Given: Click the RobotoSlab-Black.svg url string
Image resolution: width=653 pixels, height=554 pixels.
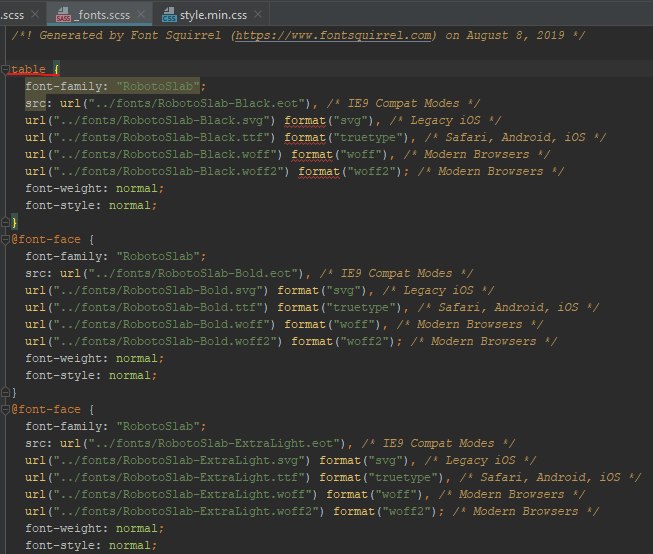Looking at the screenshot, I should [164, 120].
